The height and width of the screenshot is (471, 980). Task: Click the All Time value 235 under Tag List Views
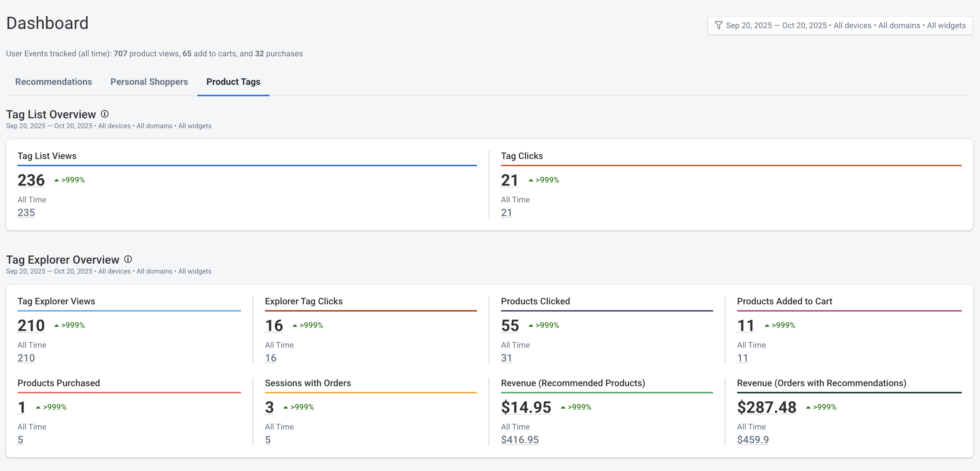tap(26, 212)
